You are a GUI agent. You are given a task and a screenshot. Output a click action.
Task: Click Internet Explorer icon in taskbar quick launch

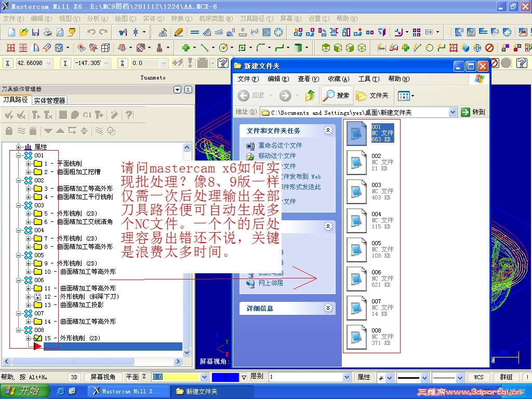(x=60, y=391)
